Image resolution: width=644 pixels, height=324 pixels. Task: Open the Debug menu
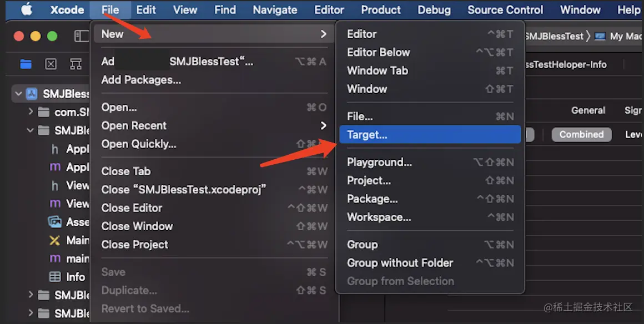(434, 10)
